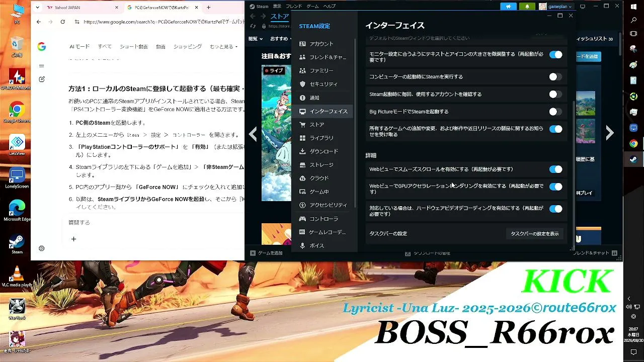Screen dimensions: 644x362
Task: Select the コントローラ gamepad settings category
Action: [x=322, y=219]
